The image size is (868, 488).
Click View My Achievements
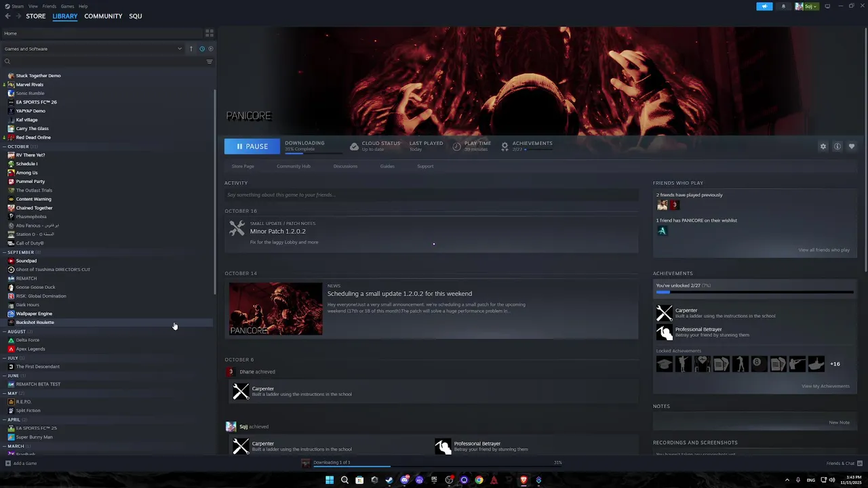coord(825,386)
